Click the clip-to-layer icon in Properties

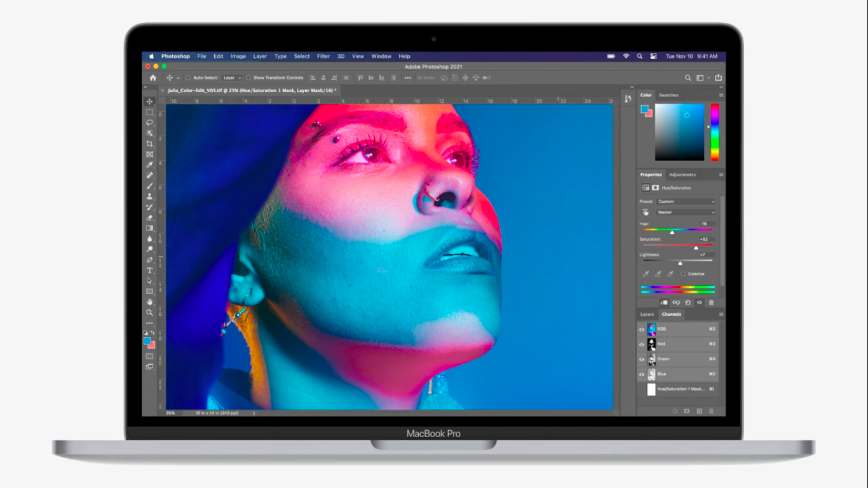[x=664, y=302]
